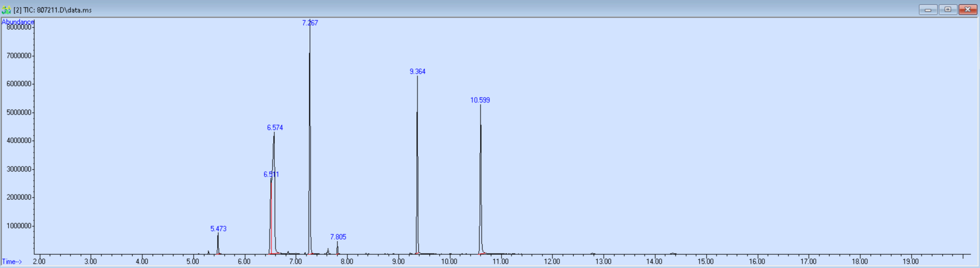The image size is (980, 268).
Task: Select the peak labeled 10.599
Action: 480,100
